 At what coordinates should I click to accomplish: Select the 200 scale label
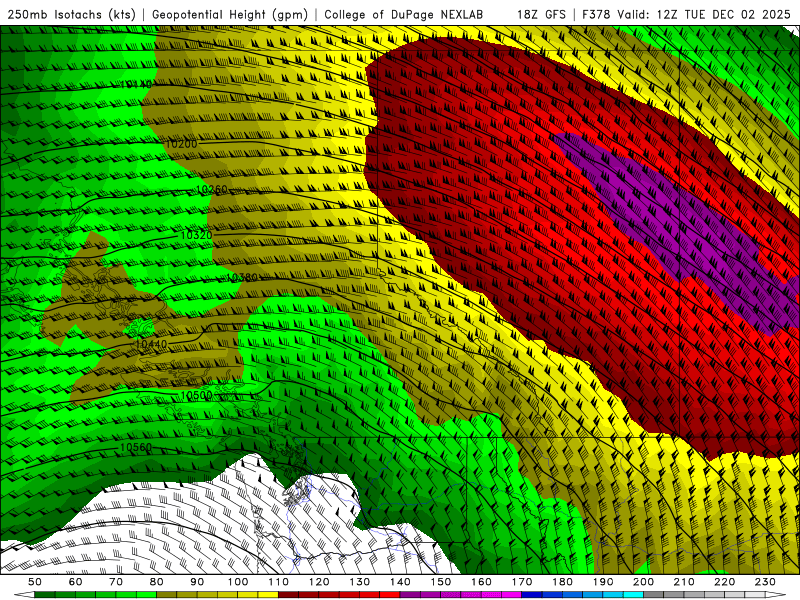(x=644, y=582)
